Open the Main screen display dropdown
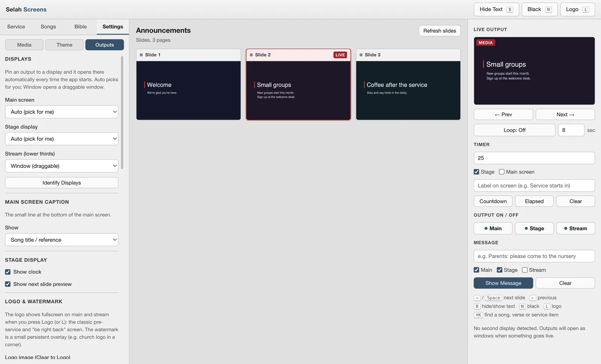The width and height of the screenshot is (601, 364). pyautogui.click(x=62, y=112)
